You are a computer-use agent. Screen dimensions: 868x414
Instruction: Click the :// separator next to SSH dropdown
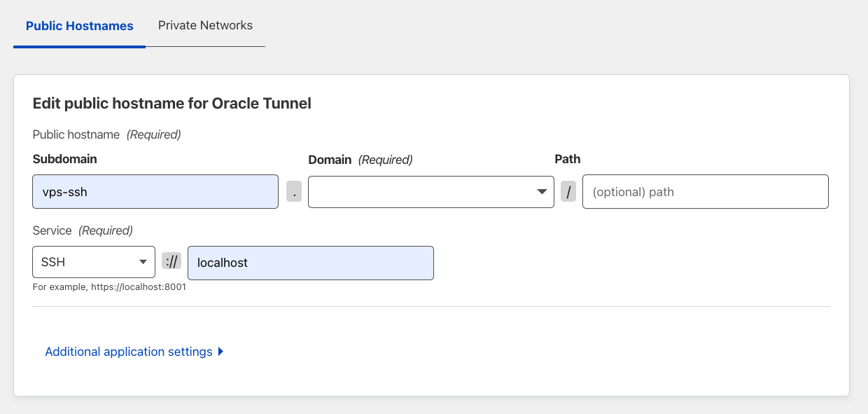click(171, 261)
